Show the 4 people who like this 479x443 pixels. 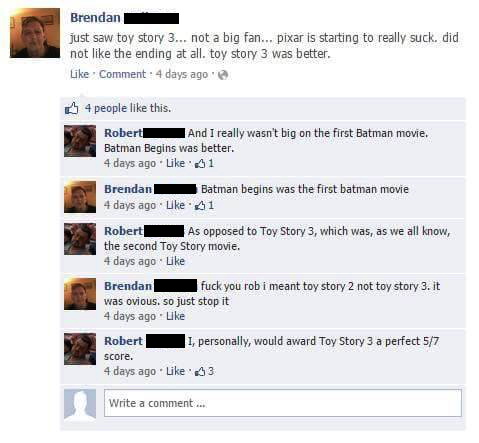128,108
